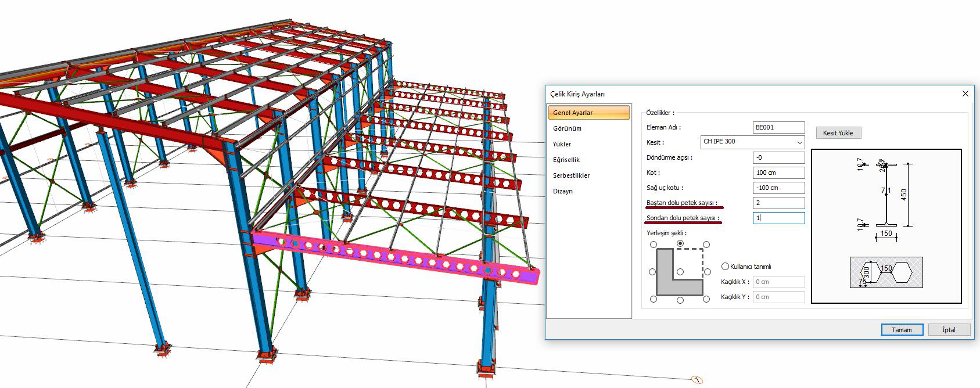Select the Kullanıcı tanımlı radio button
This screenshot has width=980, height=388.
pos(725,267)
